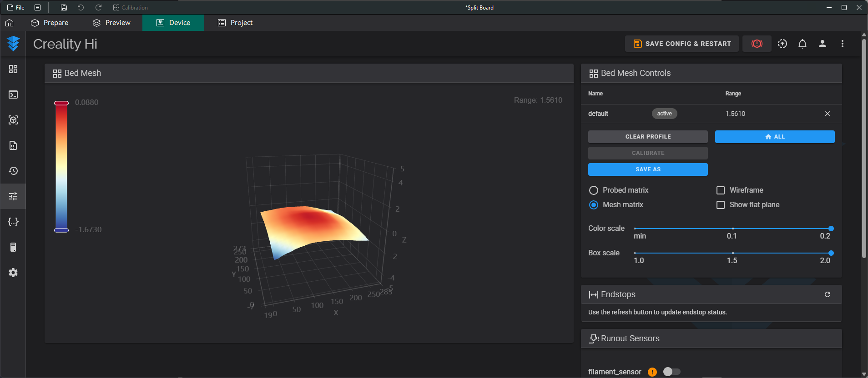The image size is (868, 378).
Task: Open the History icon in sidebar
Action: (13, 171)
